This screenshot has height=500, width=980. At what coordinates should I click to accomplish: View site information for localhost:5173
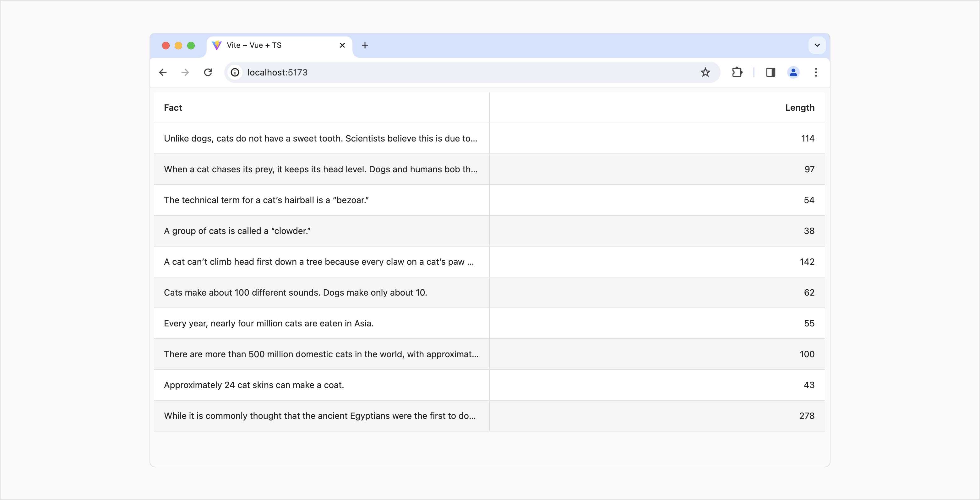click(235, 72)
